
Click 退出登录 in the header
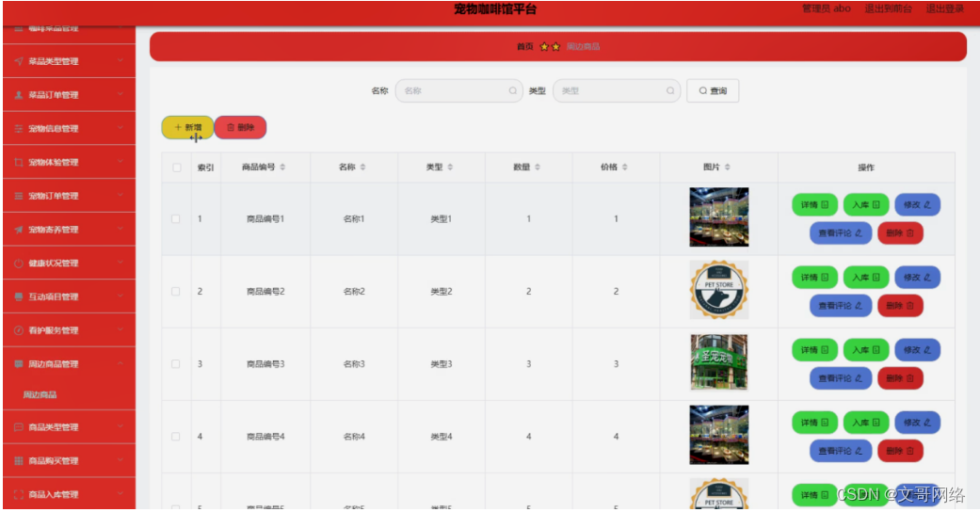(x=945, y=8)
